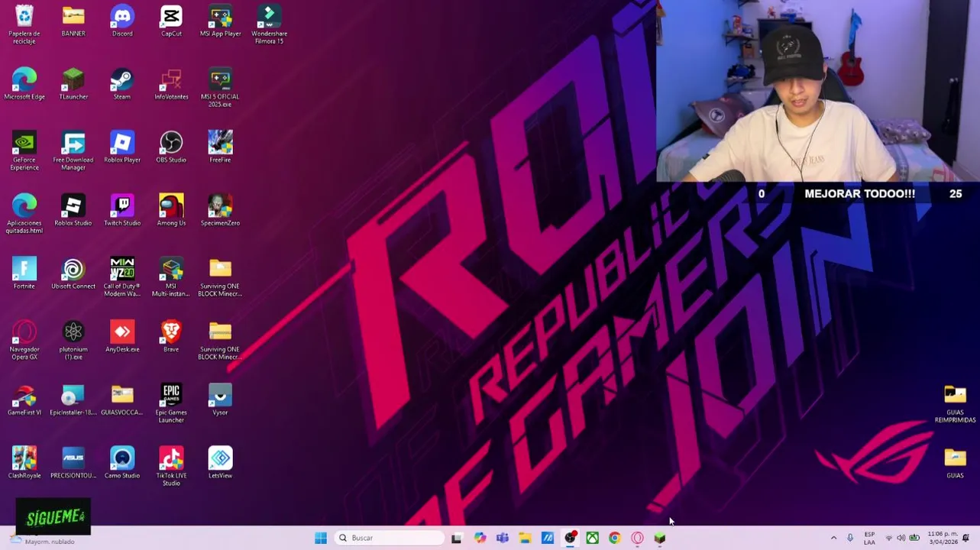Open the BANNER folder
980x550 pixels.
[x=73, y=21]
